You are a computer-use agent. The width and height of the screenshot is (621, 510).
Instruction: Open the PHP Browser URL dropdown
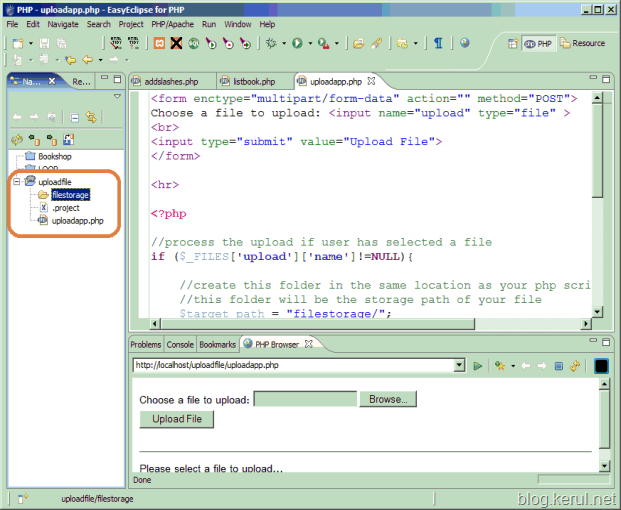click(x=459, y=366)
